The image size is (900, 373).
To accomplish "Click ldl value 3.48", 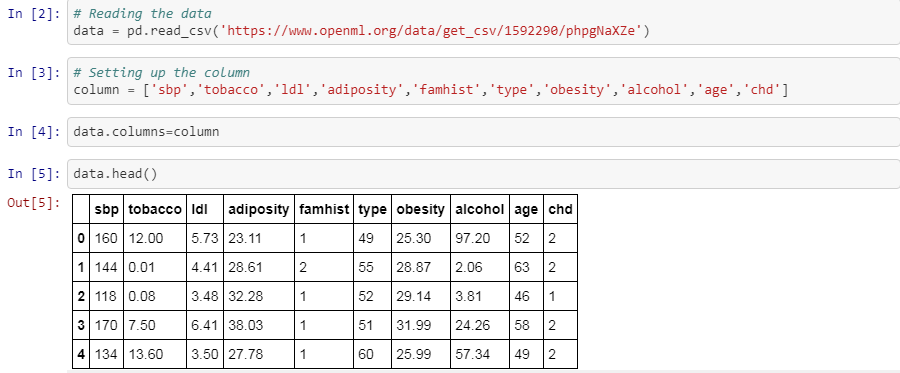I will tap(204, 296).
